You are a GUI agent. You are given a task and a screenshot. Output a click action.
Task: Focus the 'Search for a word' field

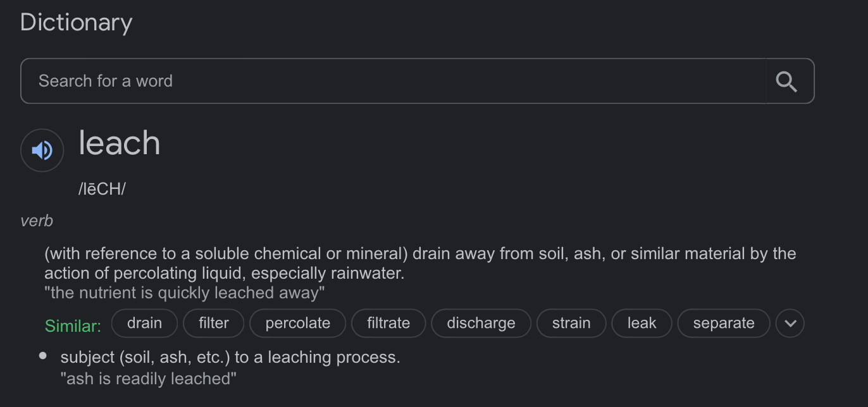click(x=392, y=82)
